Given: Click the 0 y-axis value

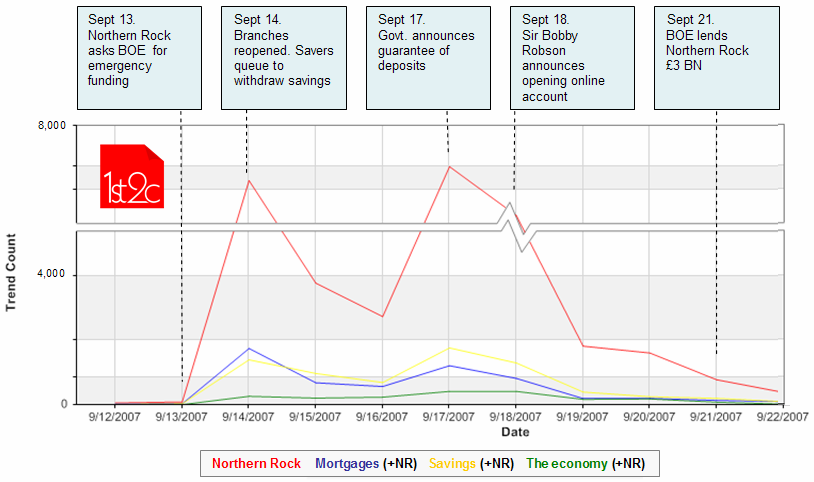Looking at the screenshot, I should (64, 404).
